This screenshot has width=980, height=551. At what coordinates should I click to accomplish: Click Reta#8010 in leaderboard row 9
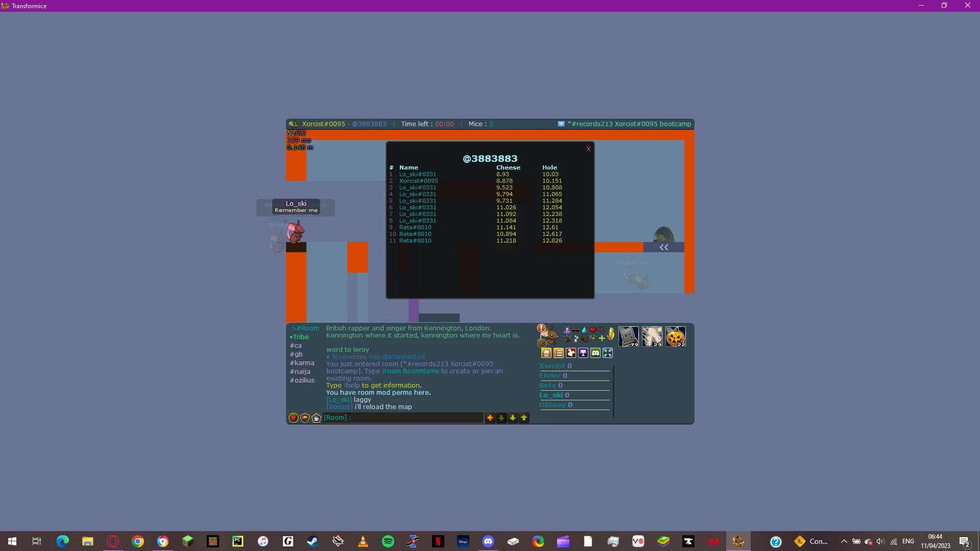pos(415,227)
